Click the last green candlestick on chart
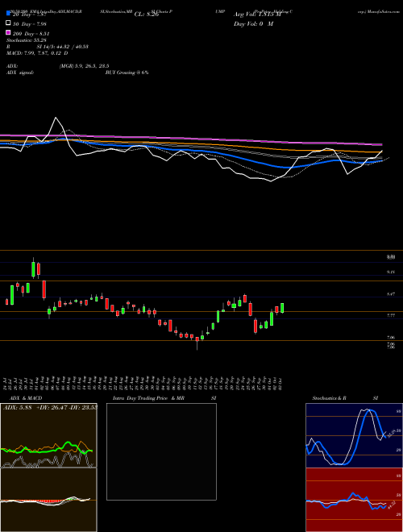 282,308
